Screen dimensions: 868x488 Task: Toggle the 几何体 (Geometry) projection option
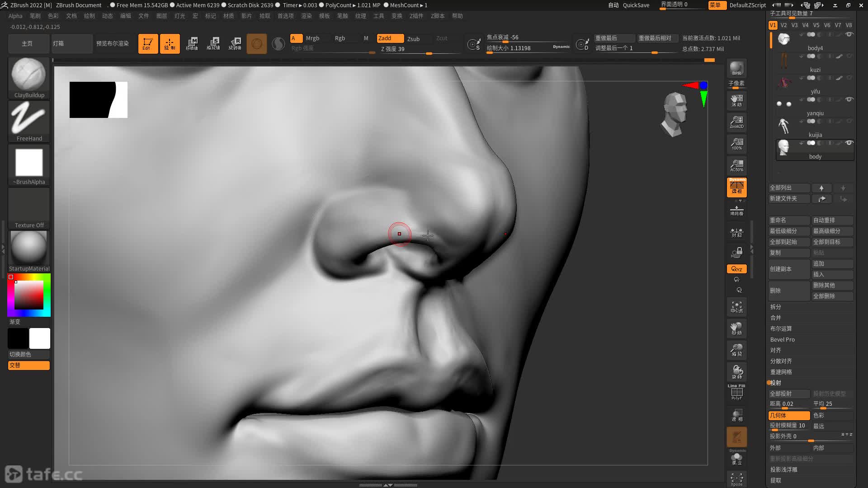[x=789, y=415]
